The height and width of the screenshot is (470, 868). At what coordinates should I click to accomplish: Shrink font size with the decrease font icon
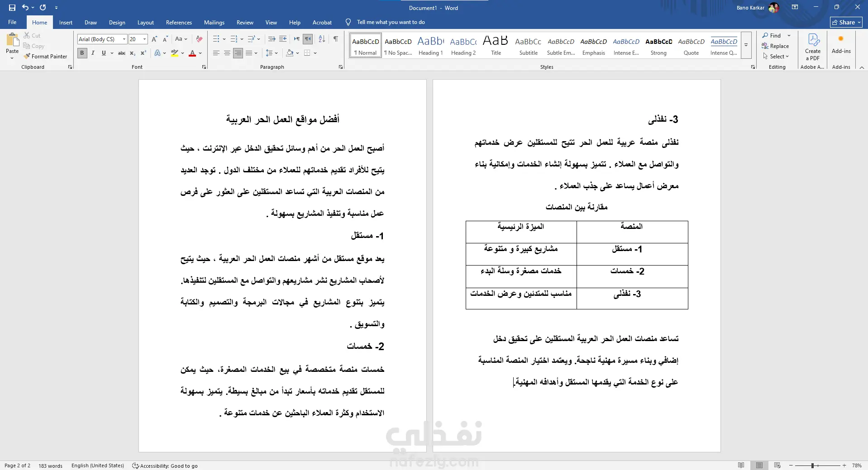point(165,39)
